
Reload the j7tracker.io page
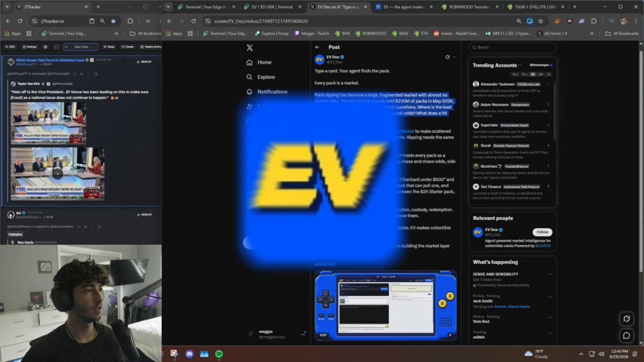(20, 21)
